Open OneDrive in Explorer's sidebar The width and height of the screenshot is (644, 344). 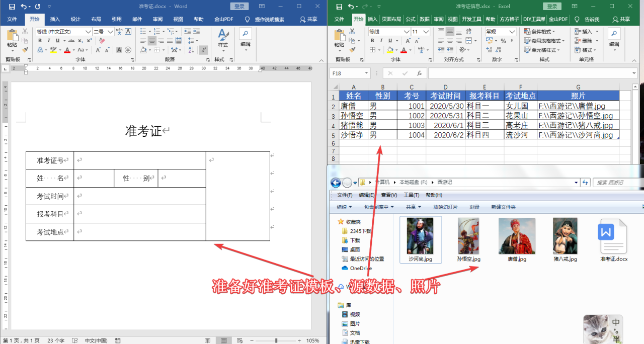(356, 268)
